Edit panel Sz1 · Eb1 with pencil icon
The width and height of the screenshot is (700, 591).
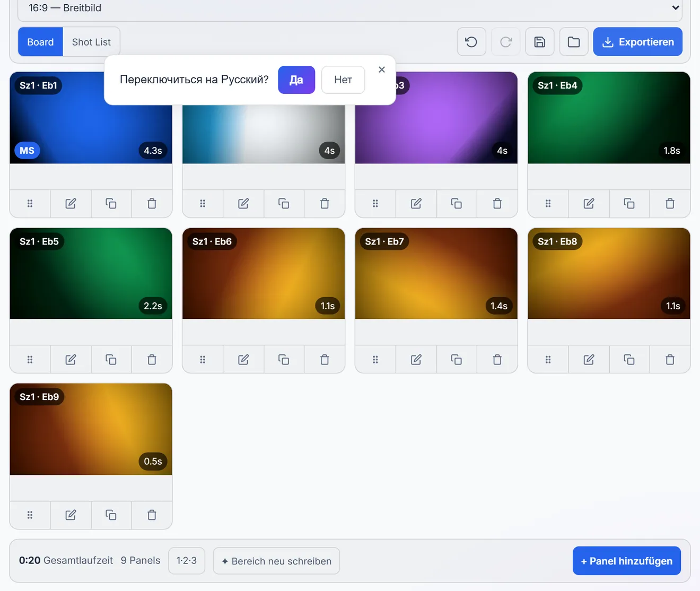(x=71, y=204)
